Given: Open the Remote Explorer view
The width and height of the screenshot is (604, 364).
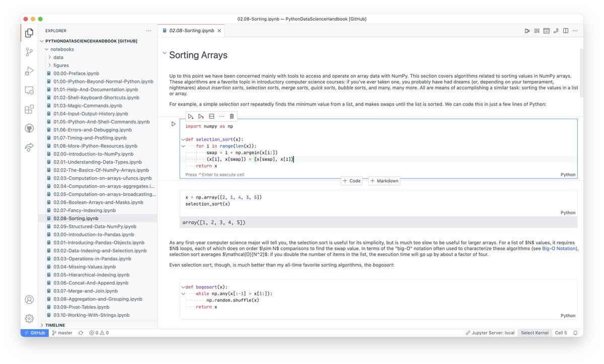Looking at the screenshot, I should (29, 90).
